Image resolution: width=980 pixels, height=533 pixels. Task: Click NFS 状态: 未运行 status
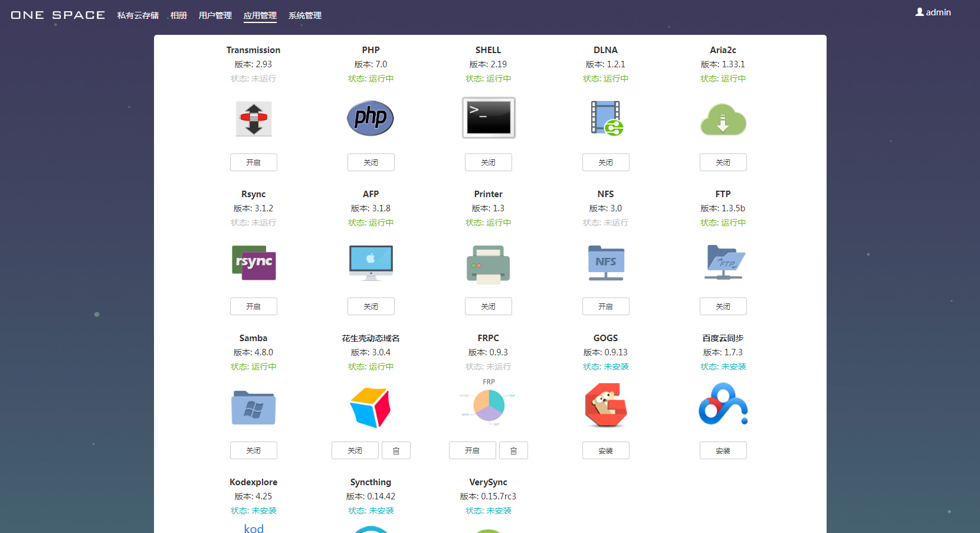[606, 223]
